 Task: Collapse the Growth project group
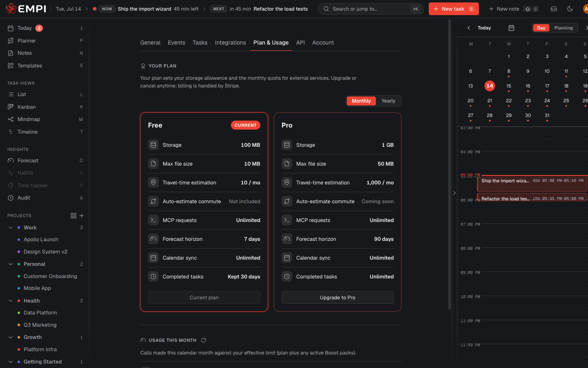coord(11,337)
